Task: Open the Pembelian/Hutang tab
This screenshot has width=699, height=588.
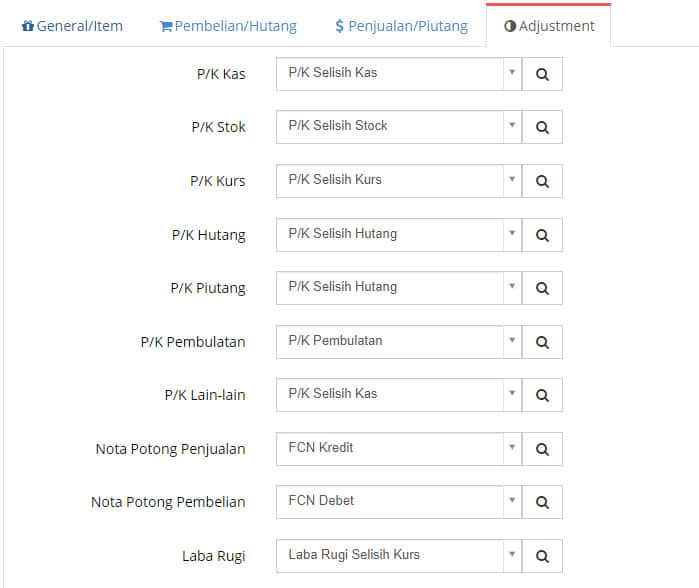Action: [228, 26]
